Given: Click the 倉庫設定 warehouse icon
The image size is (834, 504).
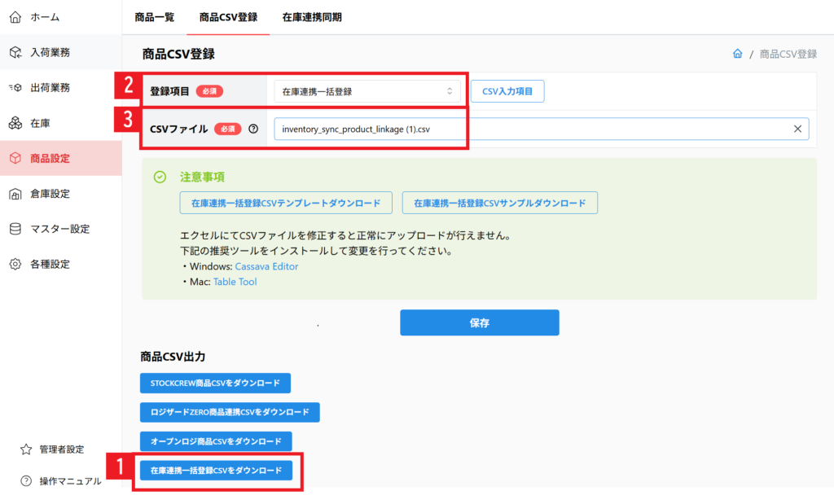Looking at the screenshot, I should [x=15, y=194].
